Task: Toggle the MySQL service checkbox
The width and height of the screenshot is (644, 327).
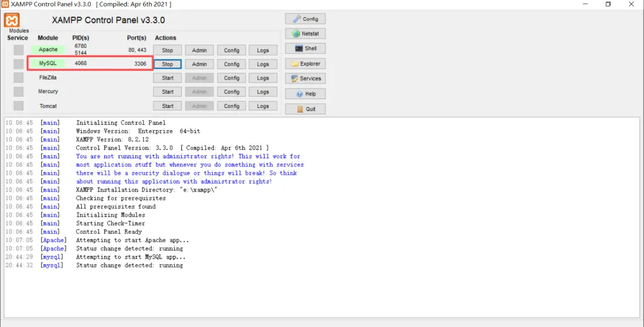Action: click(18, 64)
